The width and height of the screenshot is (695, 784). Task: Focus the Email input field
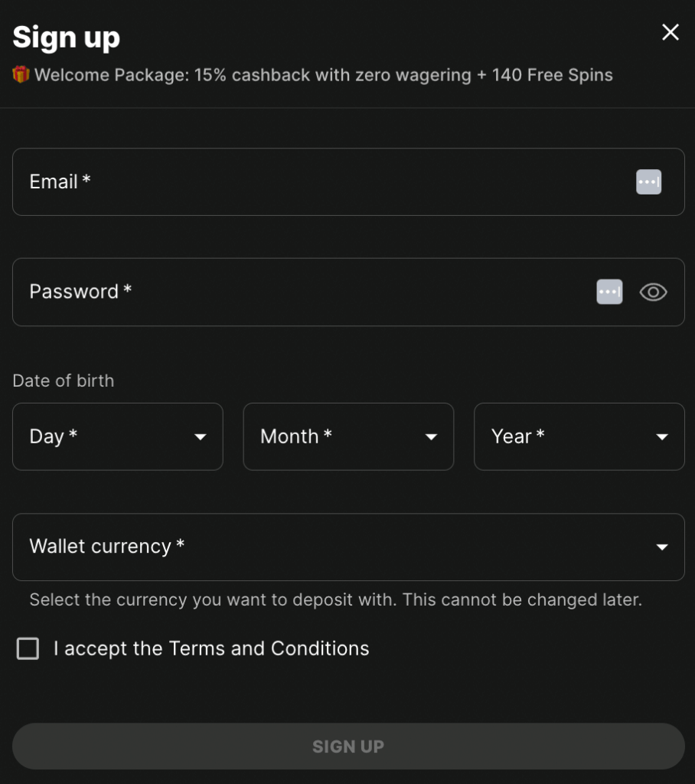[x=348, y=182]
